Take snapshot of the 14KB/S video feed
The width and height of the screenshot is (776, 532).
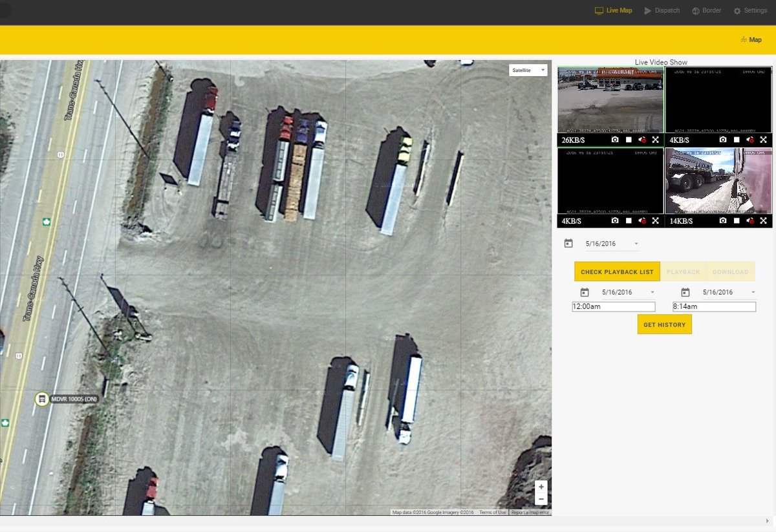[723, 221]
